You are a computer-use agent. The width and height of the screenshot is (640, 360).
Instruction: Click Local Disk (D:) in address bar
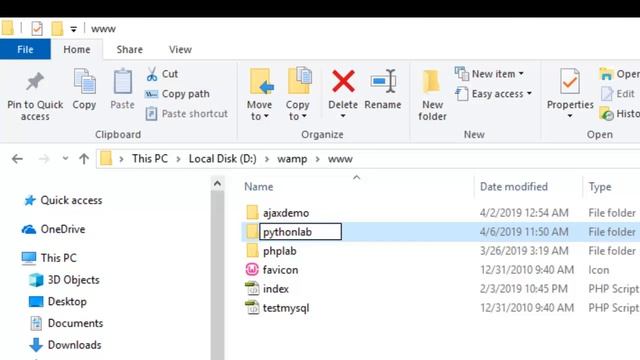[222, 159]
